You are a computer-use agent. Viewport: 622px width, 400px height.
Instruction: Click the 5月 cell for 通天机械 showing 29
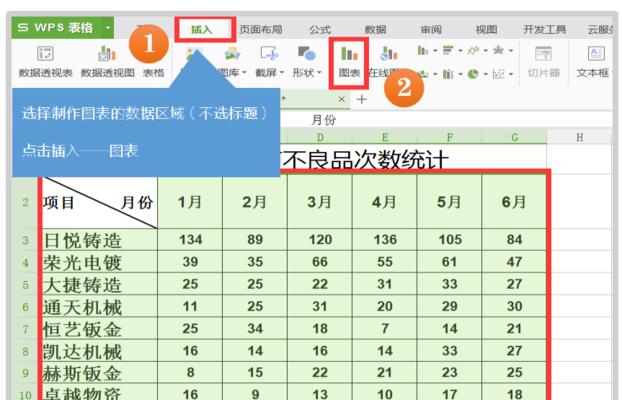[449, 306]
